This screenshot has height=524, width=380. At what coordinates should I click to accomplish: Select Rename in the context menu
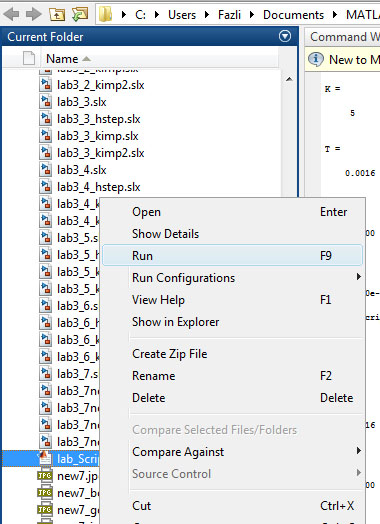(153, 376)
